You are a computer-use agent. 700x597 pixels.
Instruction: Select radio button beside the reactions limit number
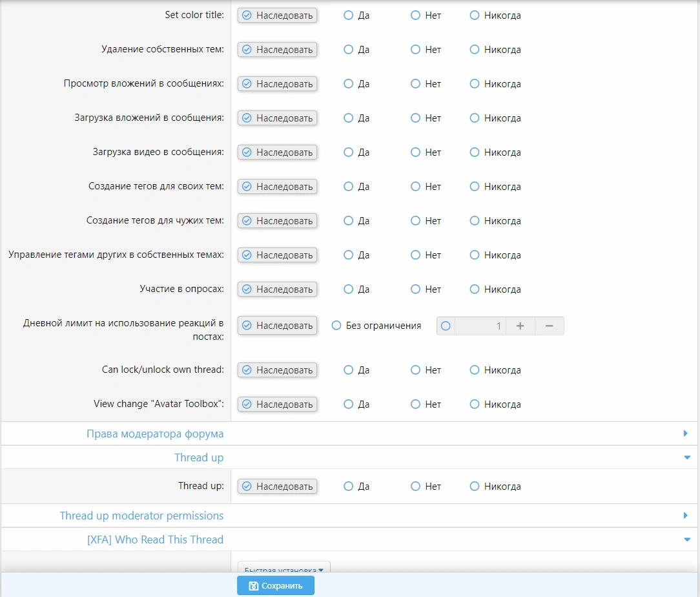(446, 326)
